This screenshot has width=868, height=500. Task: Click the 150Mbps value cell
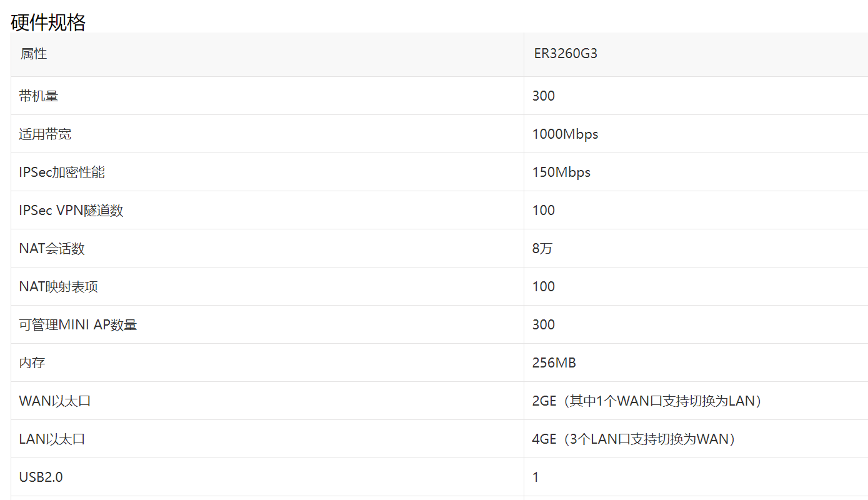coord(561,172)
